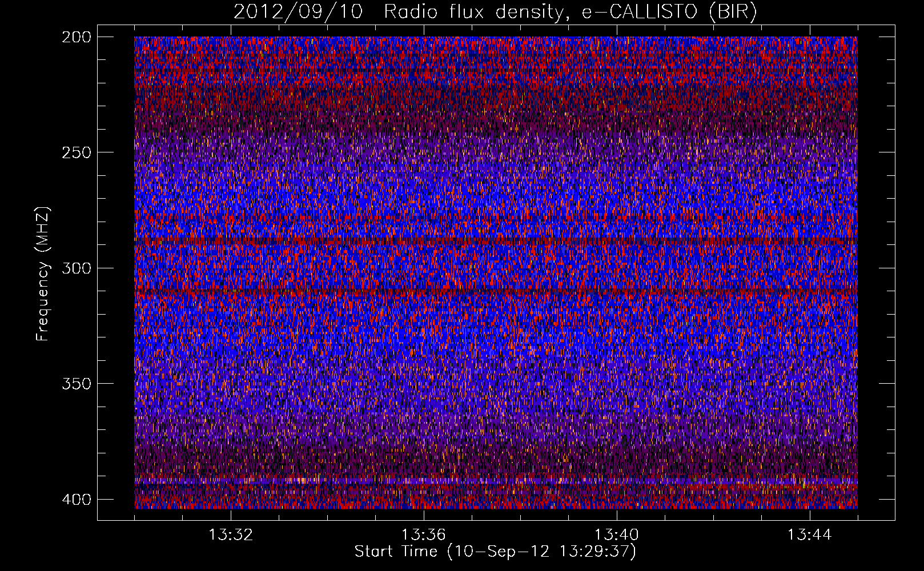Viewport: 924px width, 571px height.
Task: Select the 200 frequency tick label
Action: (76, 37)
